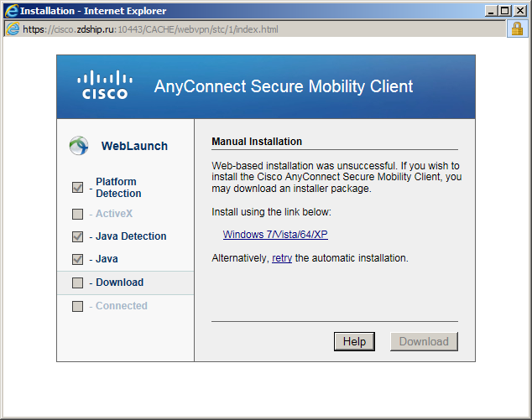This screenshot has width=532, height=420.
Task: Maximize the Internet Explorer window
Action: (x=505, y=11)
